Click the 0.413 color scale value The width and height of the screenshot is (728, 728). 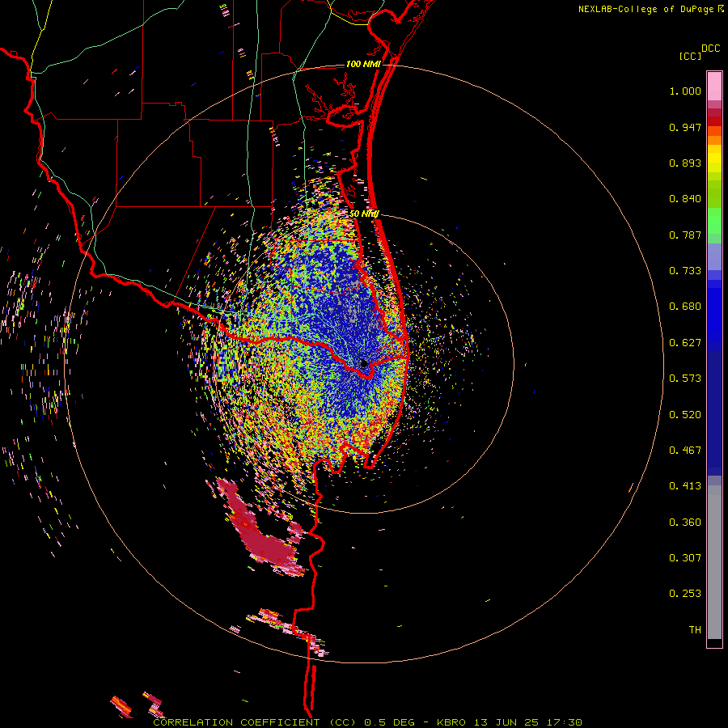click(685, 486)
